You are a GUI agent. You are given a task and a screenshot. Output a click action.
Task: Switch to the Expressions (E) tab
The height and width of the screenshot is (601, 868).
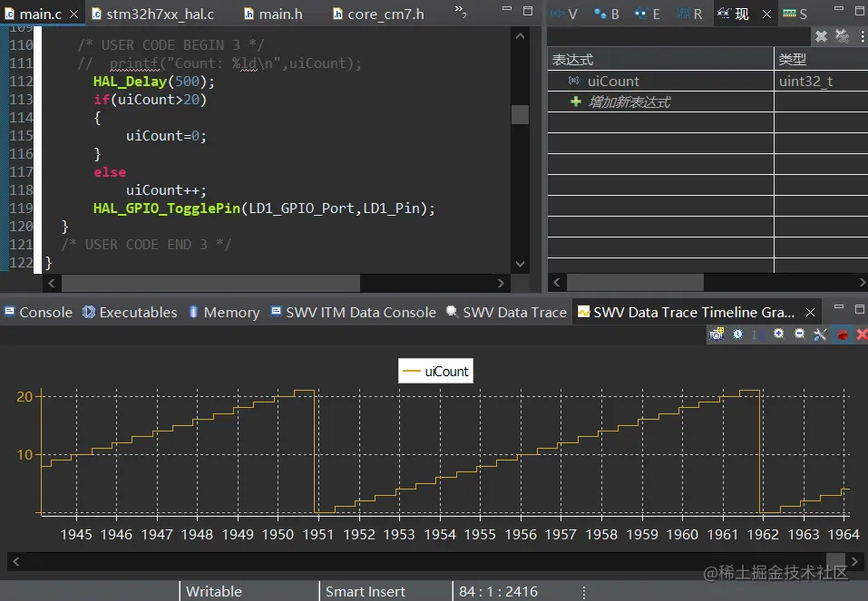tap(648, 14)
